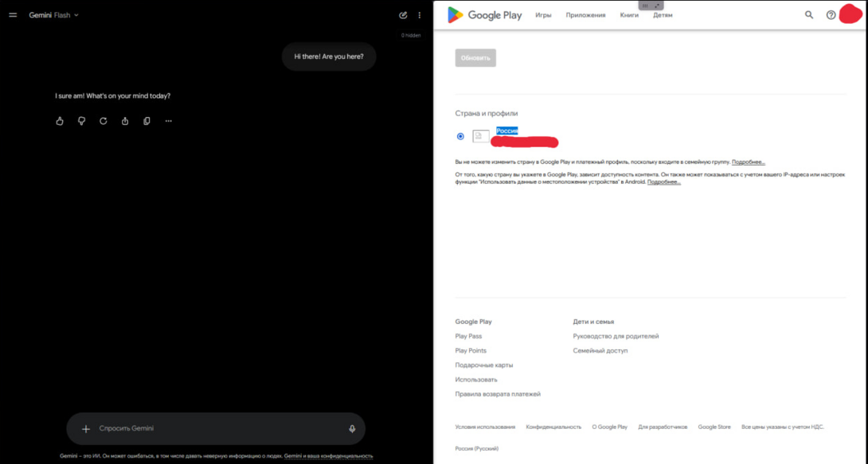Open the Детям tab
Image resolution: width=868 pixels, height=464 pixels.
coord(663,15)
